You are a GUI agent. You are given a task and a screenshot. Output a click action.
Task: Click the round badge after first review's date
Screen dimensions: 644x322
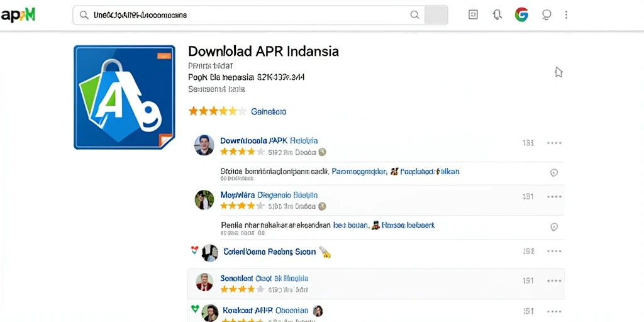click(323, 152)
